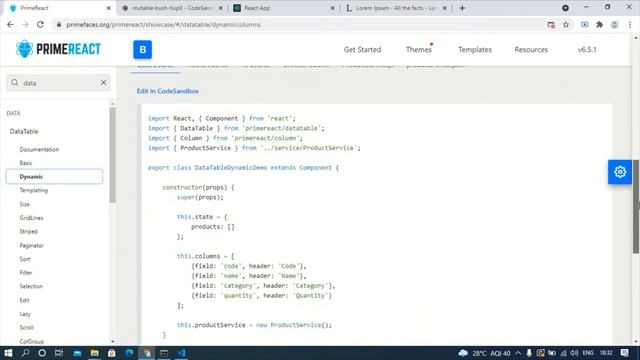Switch to the Lorem Ipsum tab
This screenshot has height=360, width=640.
click(x=395, y=8)
